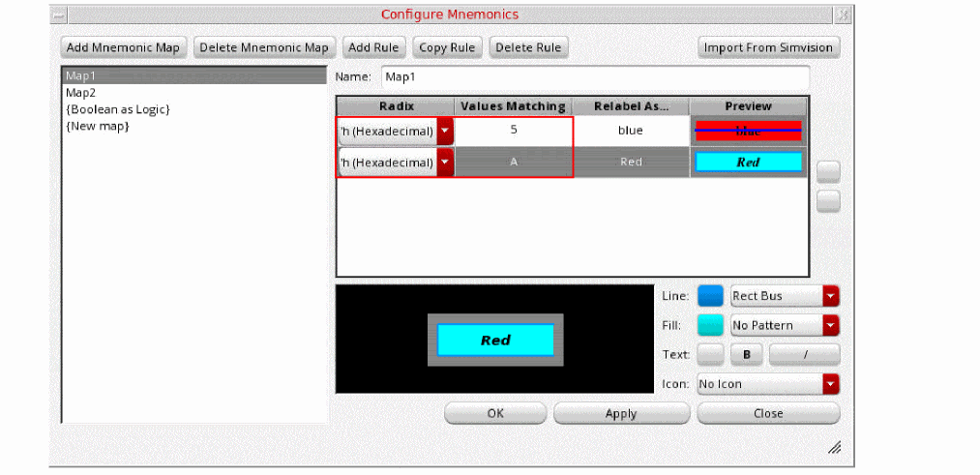Click the Relabel As... column header

[631, 106]
